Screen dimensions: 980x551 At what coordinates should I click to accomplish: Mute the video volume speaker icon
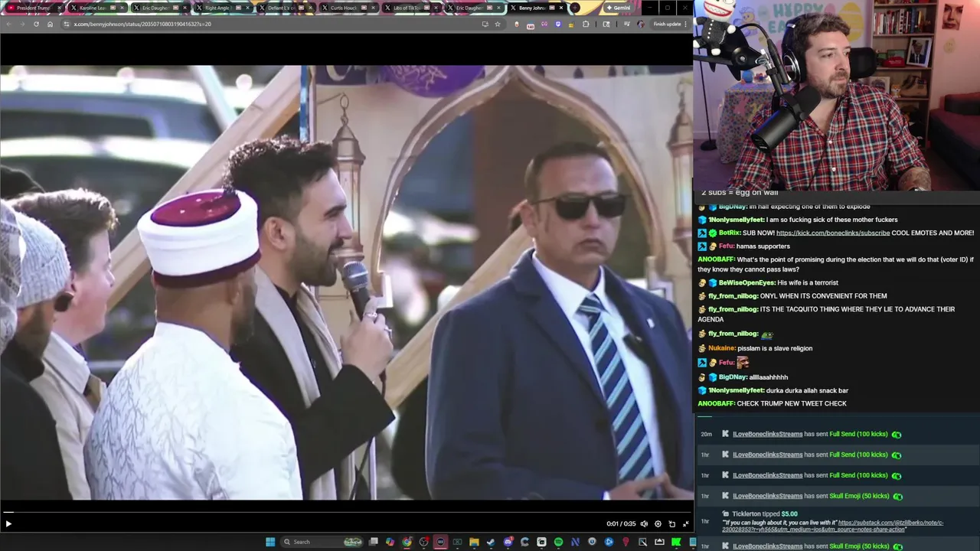[644, 524]
